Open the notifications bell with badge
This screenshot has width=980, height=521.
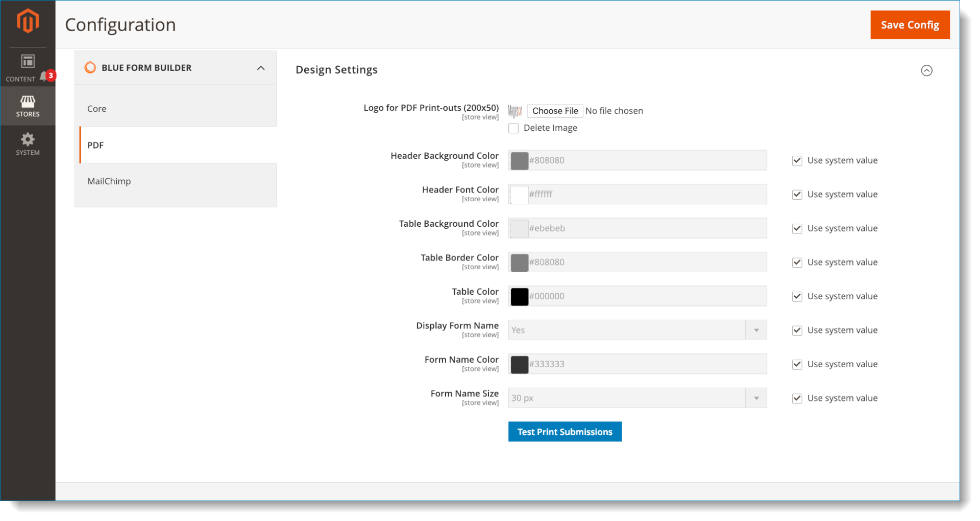click(47, 76)
